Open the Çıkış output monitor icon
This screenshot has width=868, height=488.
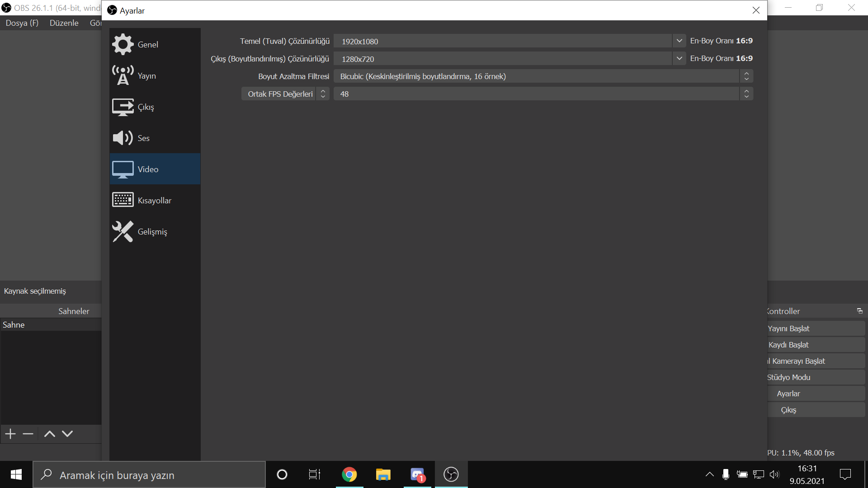pos(123,107)
